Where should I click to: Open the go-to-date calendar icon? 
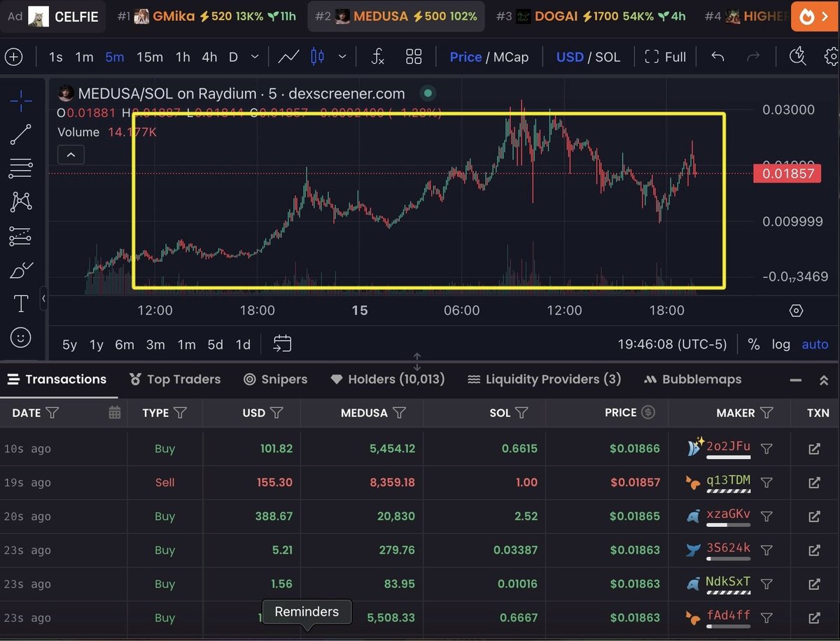pyautogui.click(x=282, y=344)
